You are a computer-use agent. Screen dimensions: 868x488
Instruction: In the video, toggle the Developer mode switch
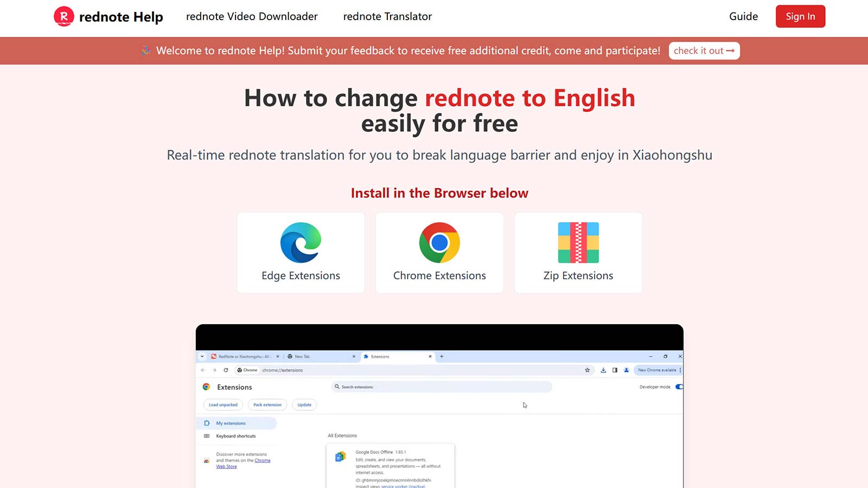click(x=679, y=387)
